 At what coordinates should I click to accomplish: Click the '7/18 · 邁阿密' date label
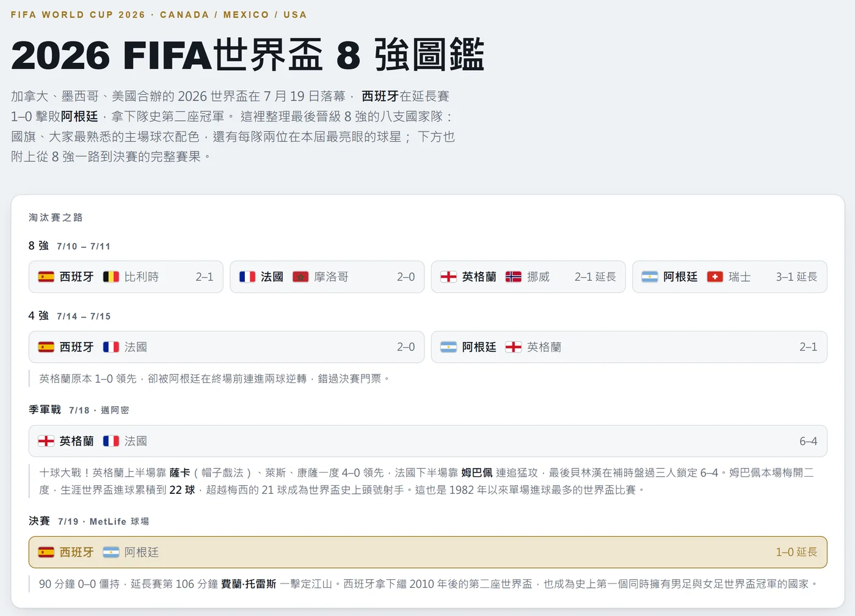pos(99,410)
